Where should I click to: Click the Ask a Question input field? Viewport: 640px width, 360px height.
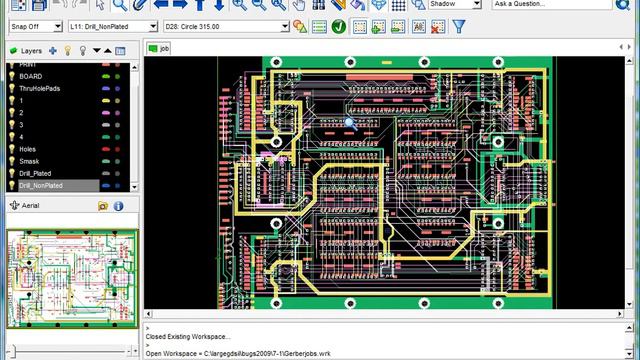(552, 4)
